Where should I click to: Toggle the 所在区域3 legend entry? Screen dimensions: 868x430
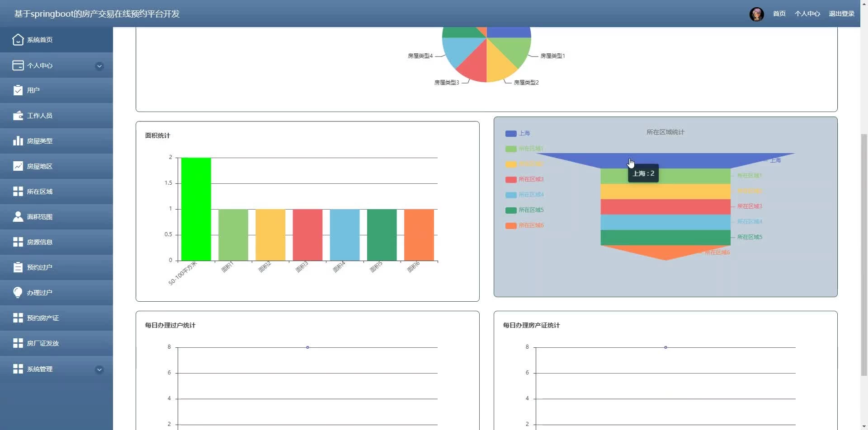point(524,179)
